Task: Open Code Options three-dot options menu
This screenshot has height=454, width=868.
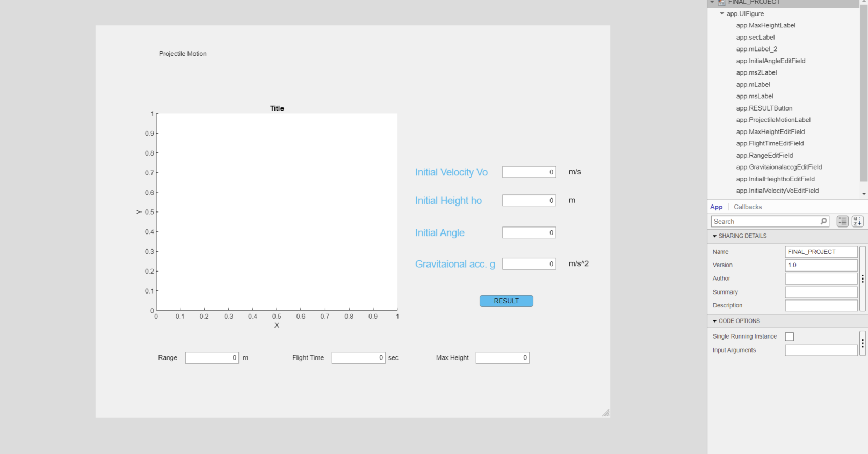Action: (863, 343)
